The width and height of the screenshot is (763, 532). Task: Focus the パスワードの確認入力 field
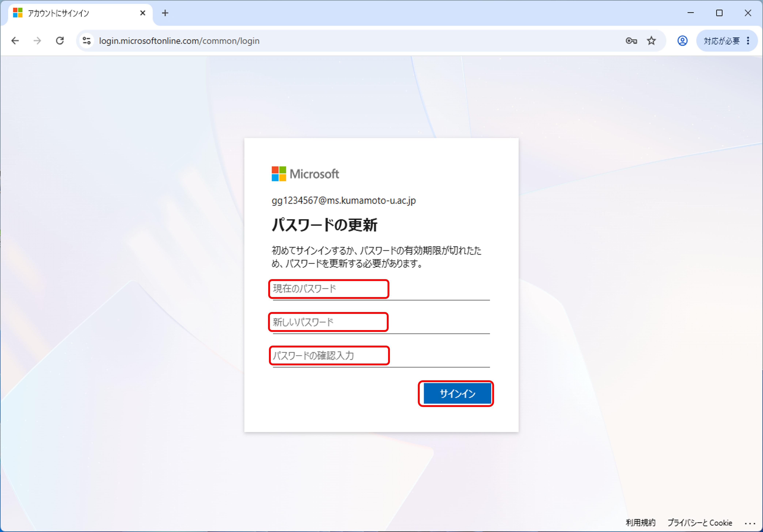pos(381,356)
